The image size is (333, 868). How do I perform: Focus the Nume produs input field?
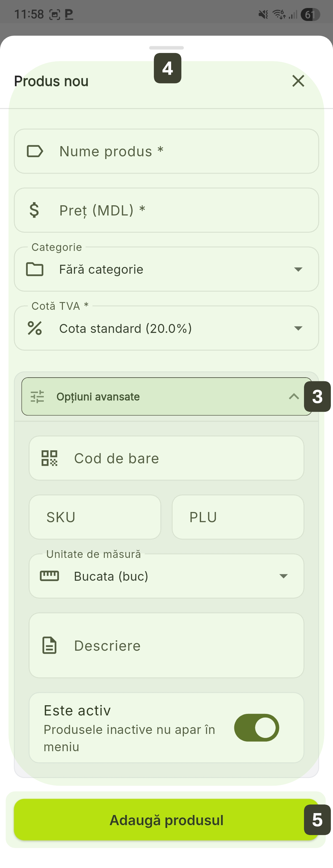coord(182,151)
